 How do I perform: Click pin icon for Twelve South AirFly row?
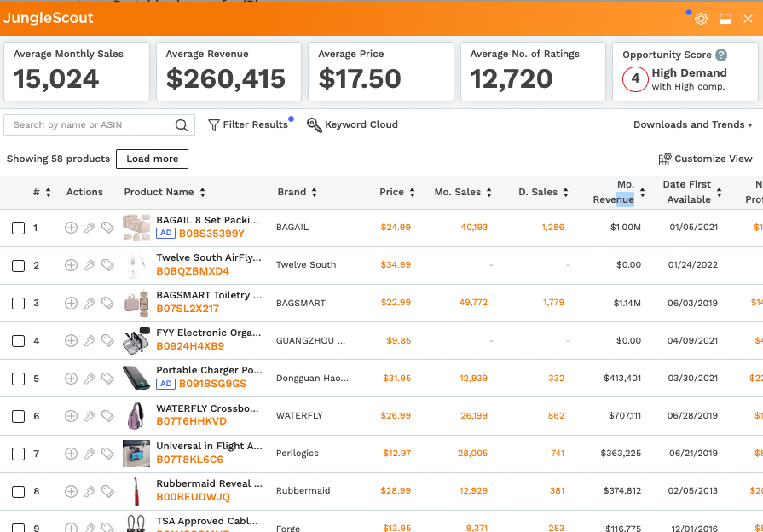(90, 265)
